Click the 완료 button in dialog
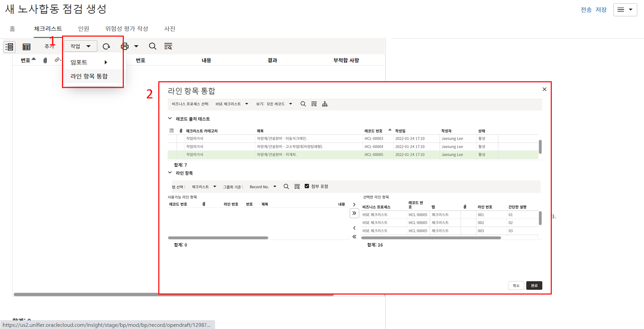The width and height of the screenshot is (644, 329). [534, 285]
